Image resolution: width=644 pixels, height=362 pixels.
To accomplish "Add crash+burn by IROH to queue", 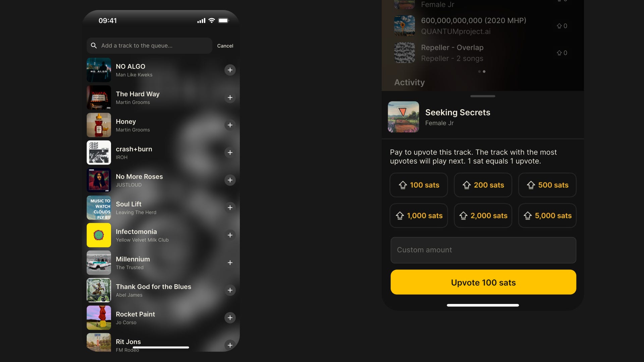I will click(230, 153).
